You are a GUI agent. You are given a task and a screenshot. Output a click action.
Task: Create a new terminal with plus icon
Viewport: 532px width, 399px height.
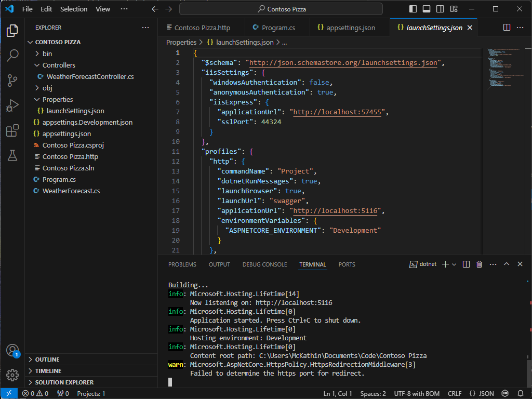point(445,264)
